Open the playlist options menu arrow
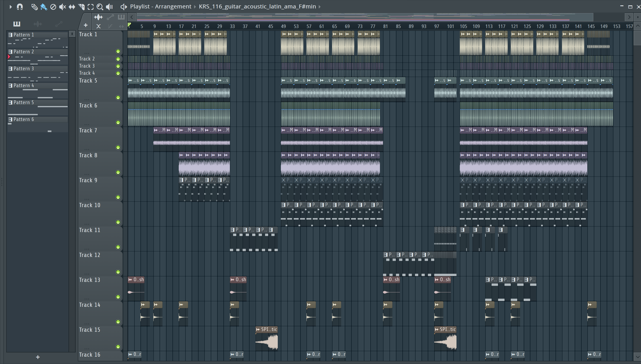641x364 pixels. tap(10, 7)
